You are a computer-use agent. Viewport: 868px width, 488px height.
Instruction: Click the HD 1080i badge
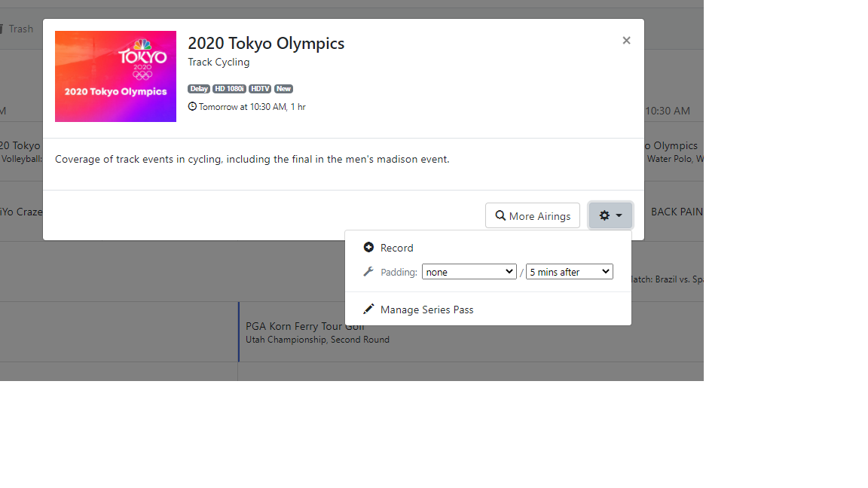tap(229, 89)
